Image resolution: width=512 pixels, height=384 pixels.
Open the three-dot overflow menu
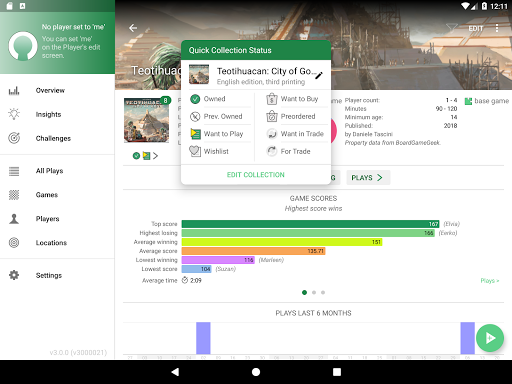click(497, 28)
